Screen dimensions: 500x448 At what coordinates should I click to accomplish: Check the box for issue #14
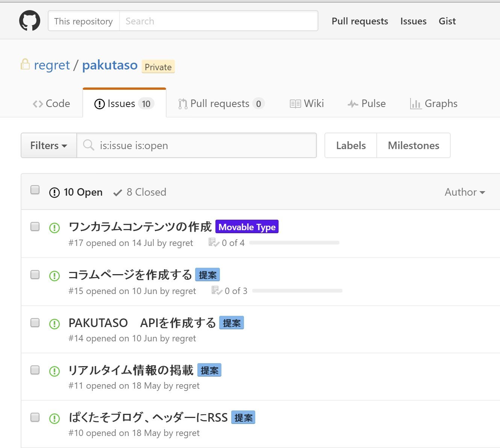(35, 323)
